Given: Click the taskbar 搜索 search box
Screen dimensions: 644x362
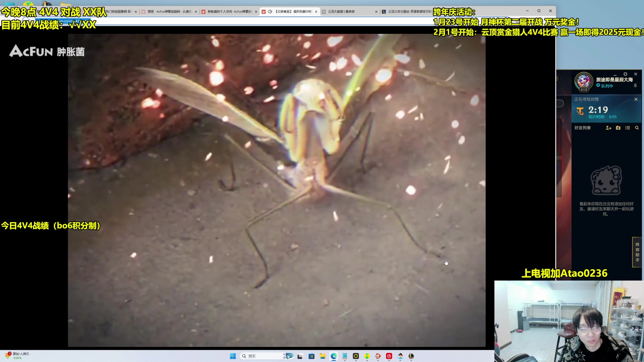Looking at the screenshot, I should 267,356.
